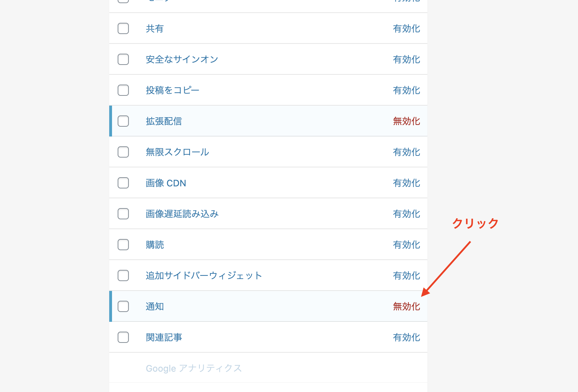The image size is (578, 392).
Task: Click the grayed-out Google アナリティクス row
Action: point(194,368)
